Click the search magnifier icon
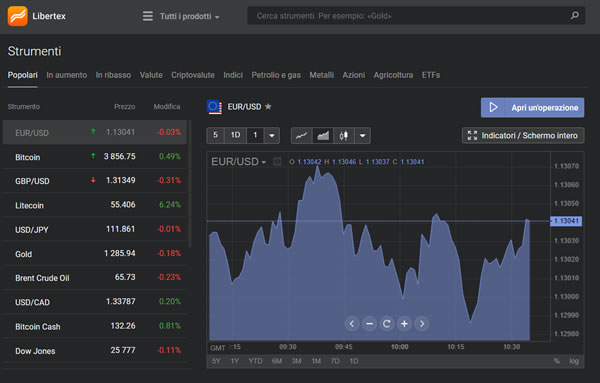 (x=574, y=16)
